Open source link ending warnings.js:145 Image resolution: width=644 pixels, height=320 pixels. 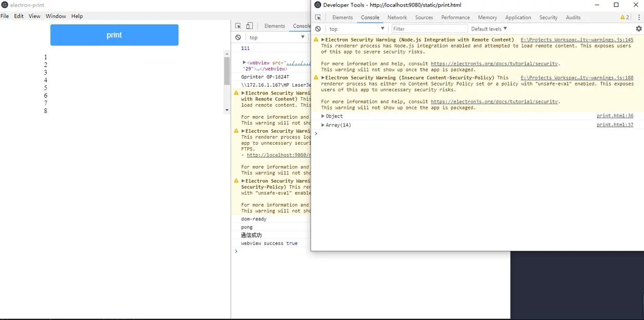(577, 40)
